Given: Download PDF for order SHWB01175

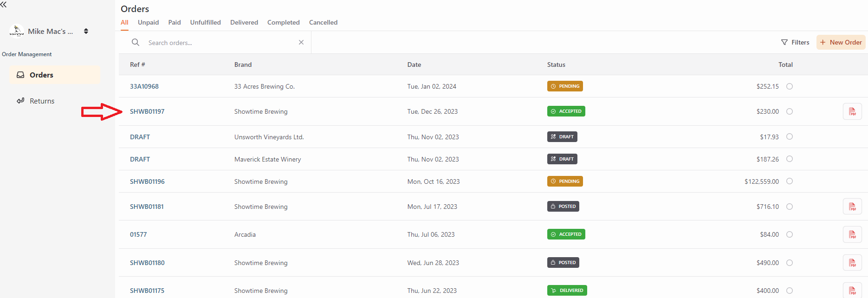Looking at the screenshot, I should [x=852, y=291].
